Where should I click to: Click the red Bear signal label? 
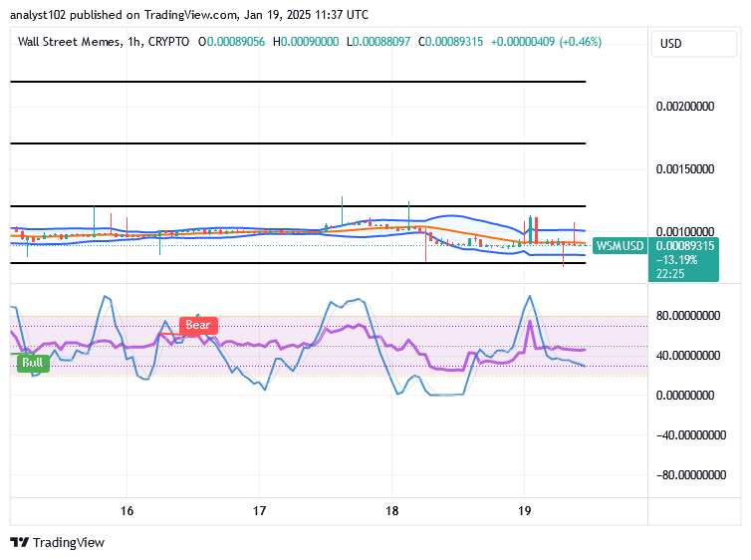198,325
